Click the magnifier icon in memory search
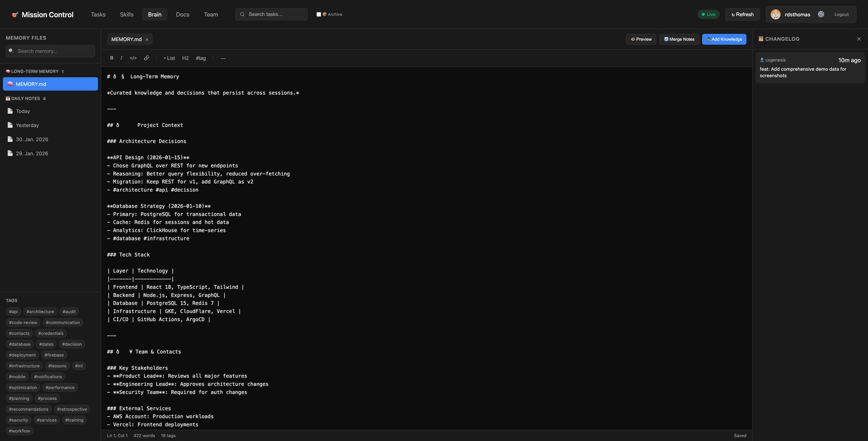This screenshot has width=868, height=441. 11,51
